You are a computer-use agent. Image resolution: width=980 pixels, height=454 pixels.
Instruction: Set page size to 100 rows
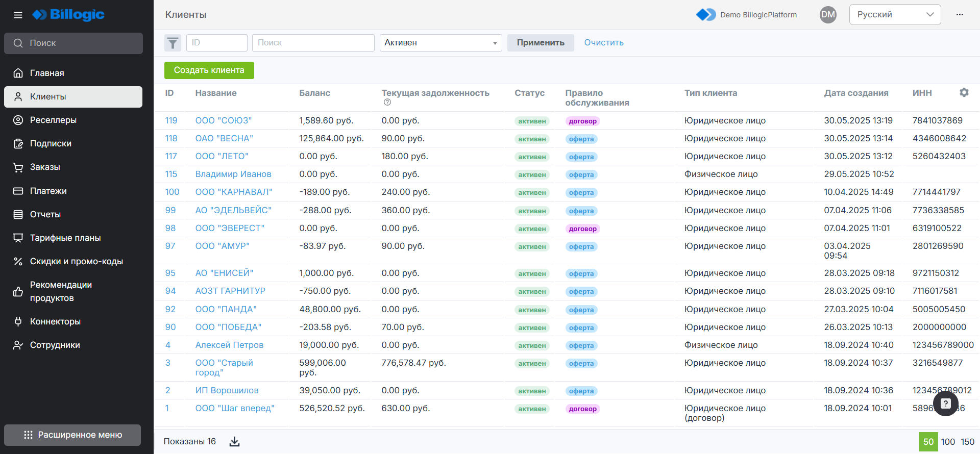tap(947, 442)
